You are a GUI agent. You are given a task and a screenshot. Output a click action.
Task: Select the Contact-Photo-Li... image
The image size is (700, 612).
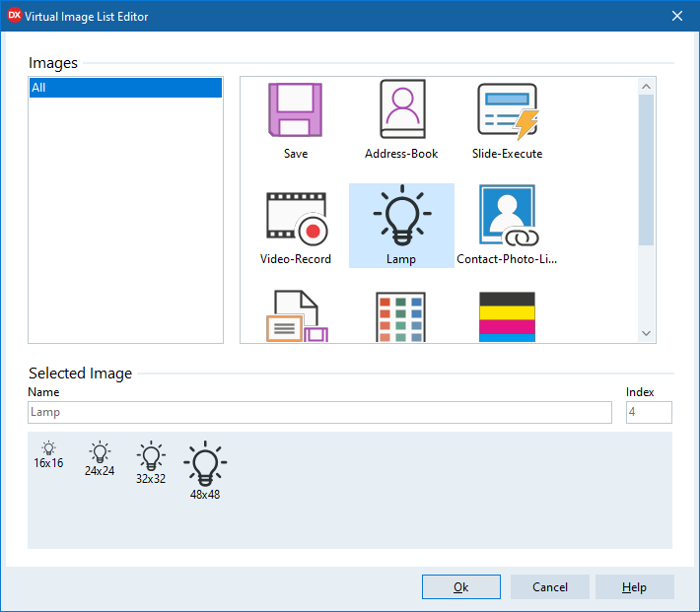click(x=509, y=215)
